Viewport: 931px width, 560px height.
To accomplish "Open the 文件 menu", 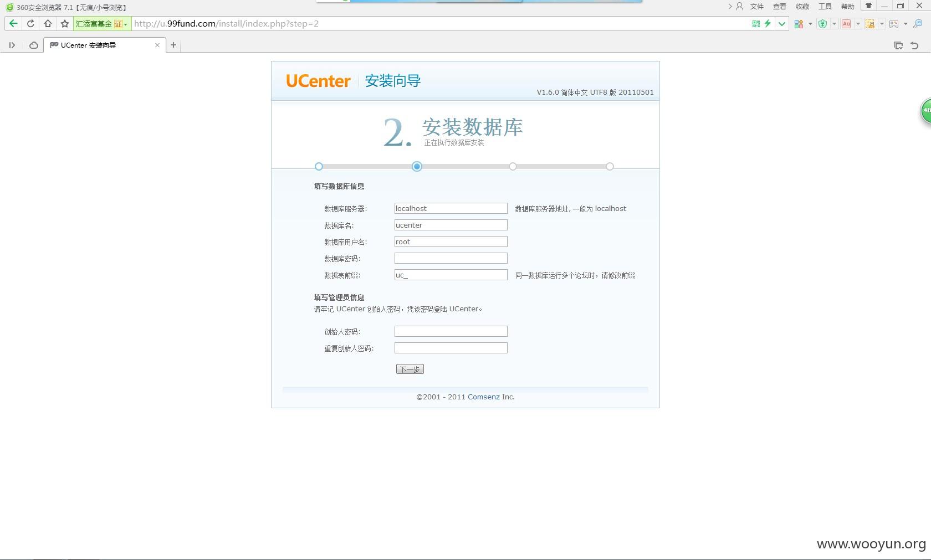I will click(757, 7).
